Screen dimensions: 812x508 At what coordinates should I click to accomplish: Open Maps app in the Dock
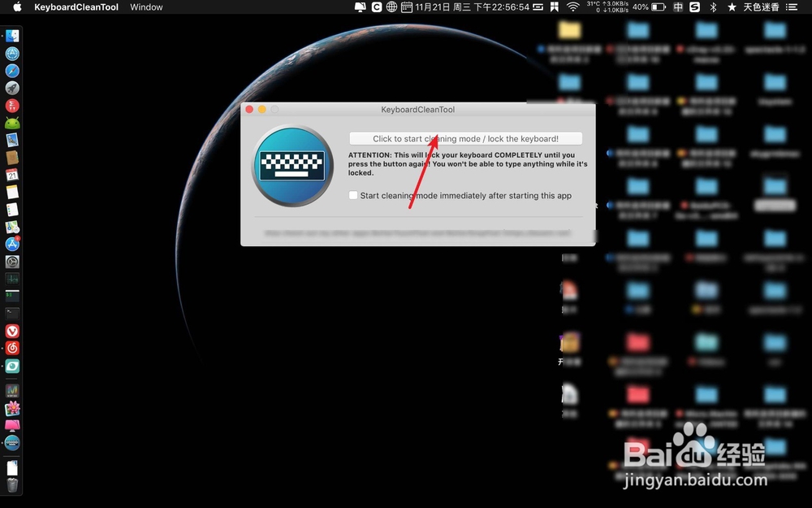pos(12,227)
